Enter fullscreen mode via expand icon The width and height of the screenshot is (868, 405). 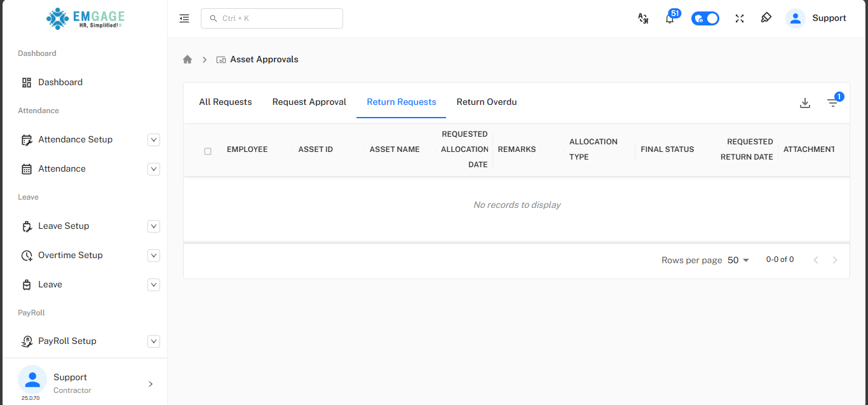pyautogui.click(x=740, y=18)
